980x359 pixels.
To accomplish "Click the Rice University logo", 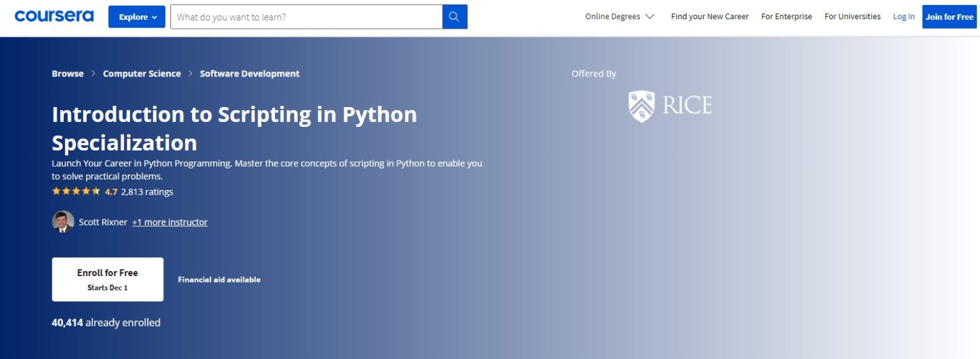I will pyautogui.click(x=670, y=106).
